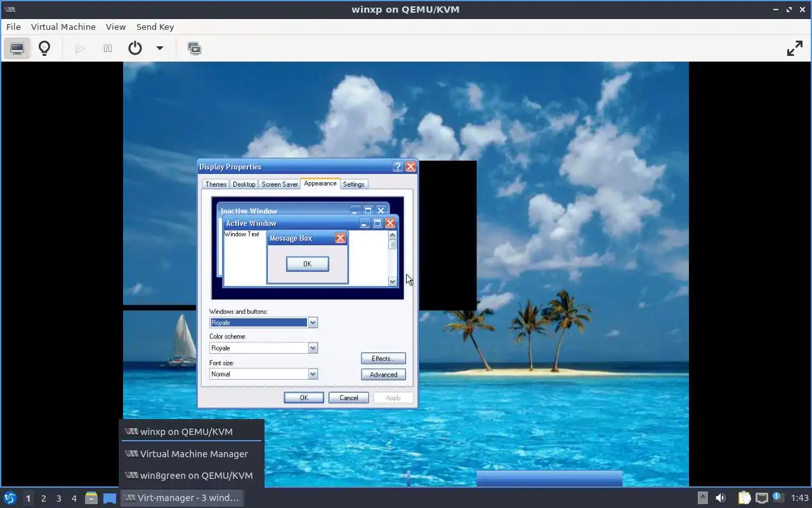Viewport: 812px width, 508px height.
Task: Open the clipboard manager tray icon
Action: point(744,498)
